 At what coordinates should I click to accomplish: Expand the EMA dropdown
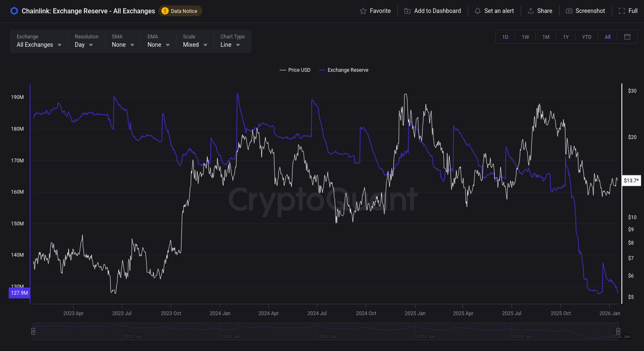pyautogui.click(x=158, y=41)
